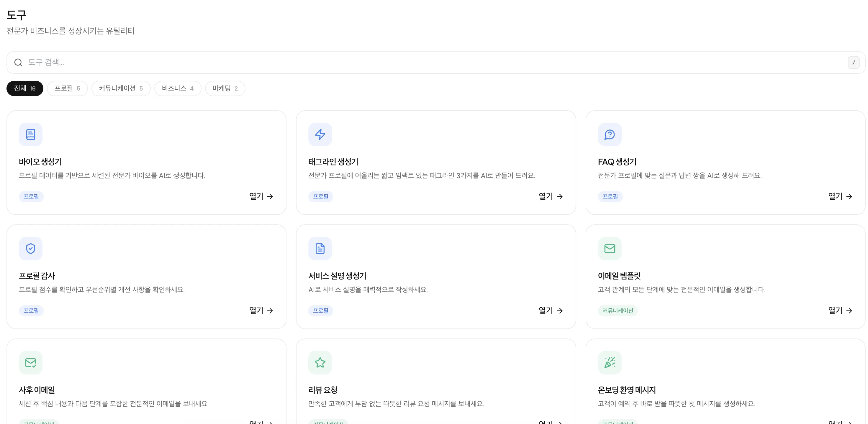
Task: Click the star icon on 리뷰 요청 card
Action: click(320, 363)
